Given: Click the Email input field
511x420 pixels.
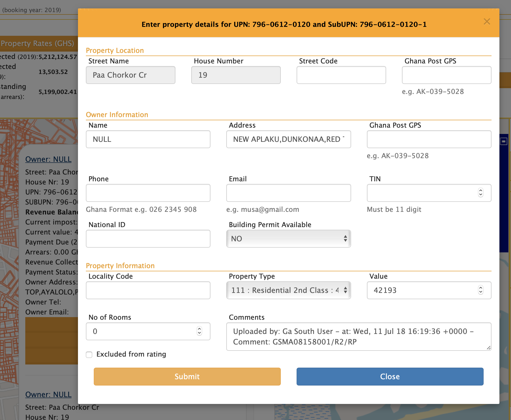Looking at the screenshot, I should [x=288, y=193].
